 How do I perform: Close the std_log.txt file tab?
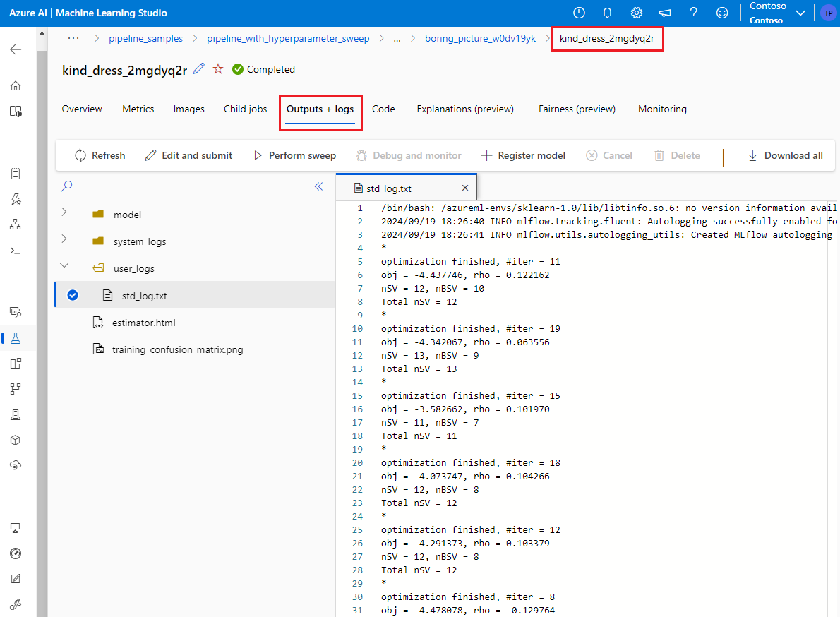464,188
